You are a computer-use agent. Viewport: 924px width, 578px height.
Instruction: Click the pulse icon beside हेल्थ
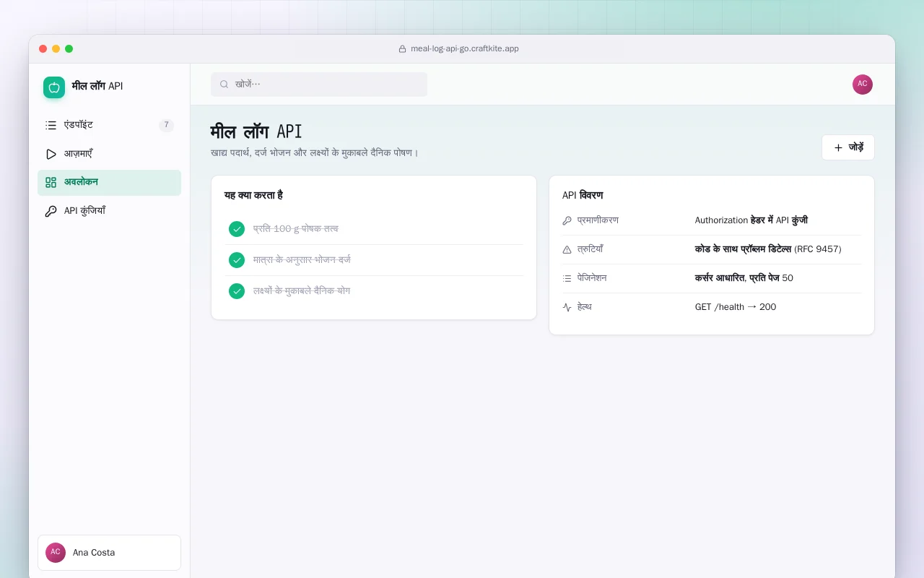(x=567, y=307)
